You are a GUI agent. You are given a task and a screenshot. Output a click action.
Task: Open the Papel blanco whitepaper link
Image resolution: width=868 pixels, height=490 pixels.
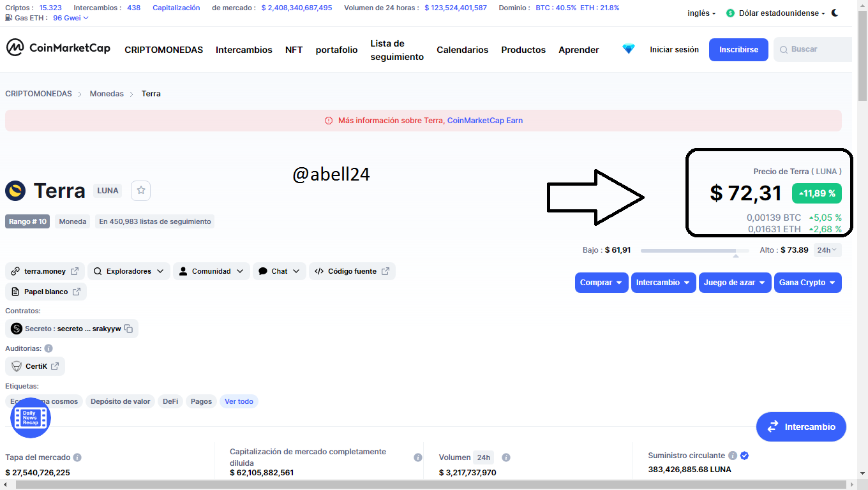click(46, 292)
